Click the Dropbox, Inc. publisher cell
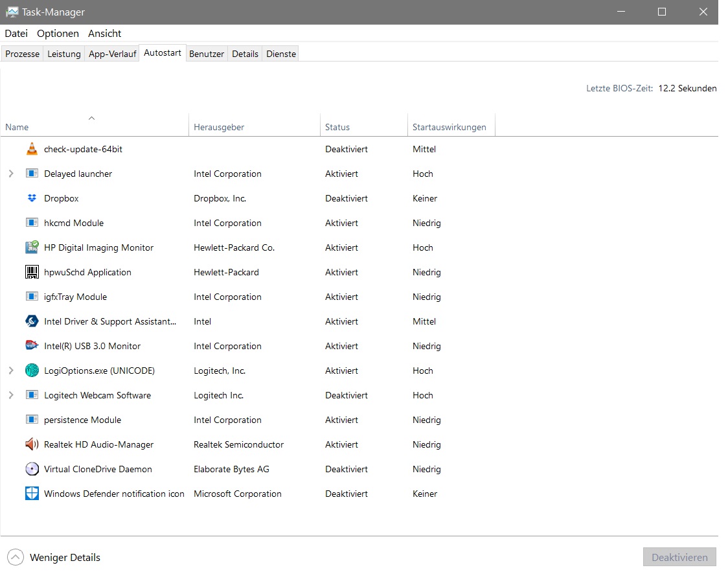The image size is (728, 583). [x=220, y=198]
